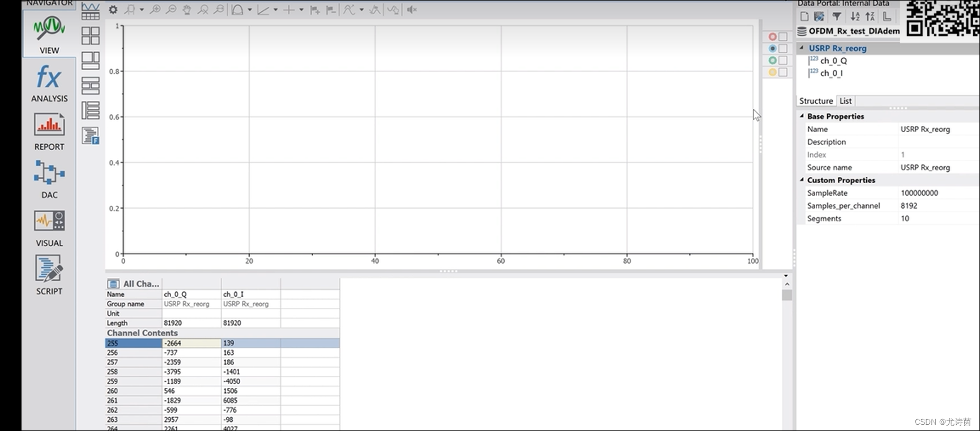This screenshot has height=431, width=980.
Task: Sort descending Z to A in Data Portal
Action: (870, 17)
